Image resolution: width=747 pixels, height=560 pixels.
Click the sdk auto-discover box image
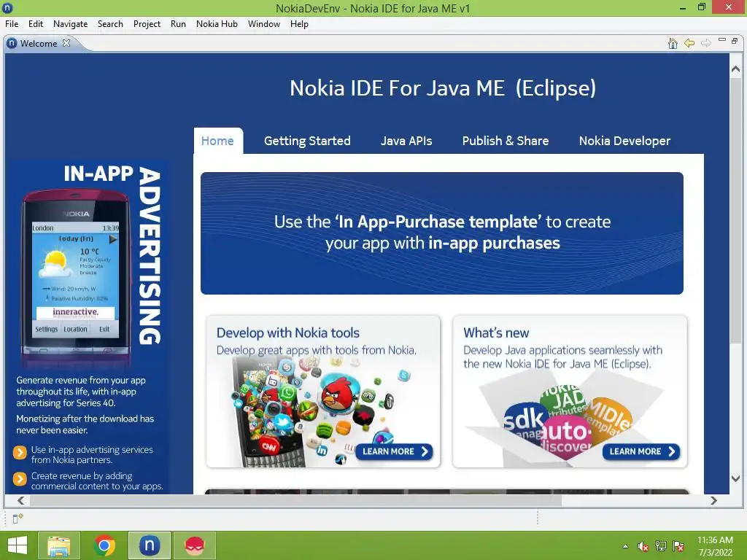(x=567, y=419)
